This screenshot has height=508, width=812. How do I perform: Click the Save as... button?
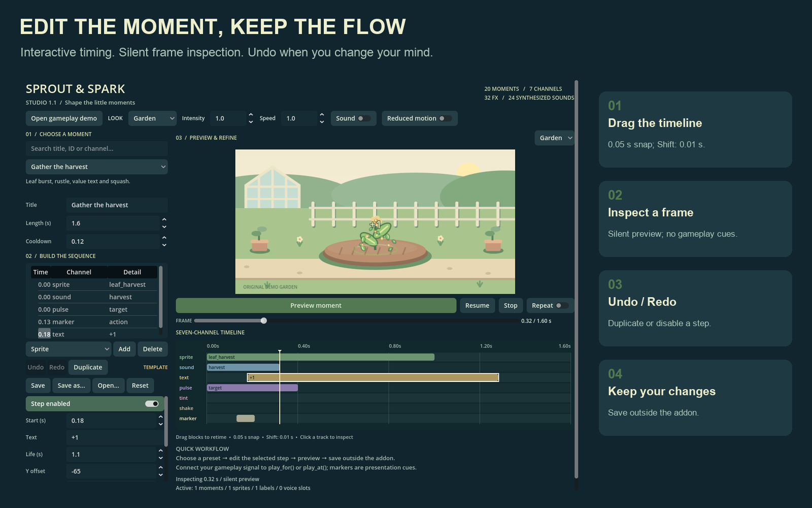[x=72, y=386]
